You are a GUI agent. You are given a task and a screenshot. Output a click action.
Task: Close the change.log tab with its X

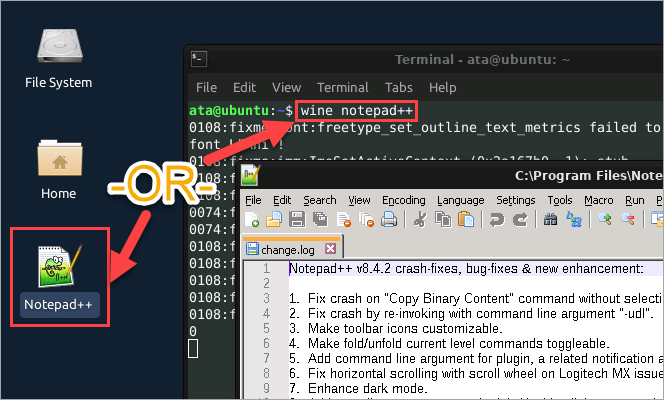(330, 248)
